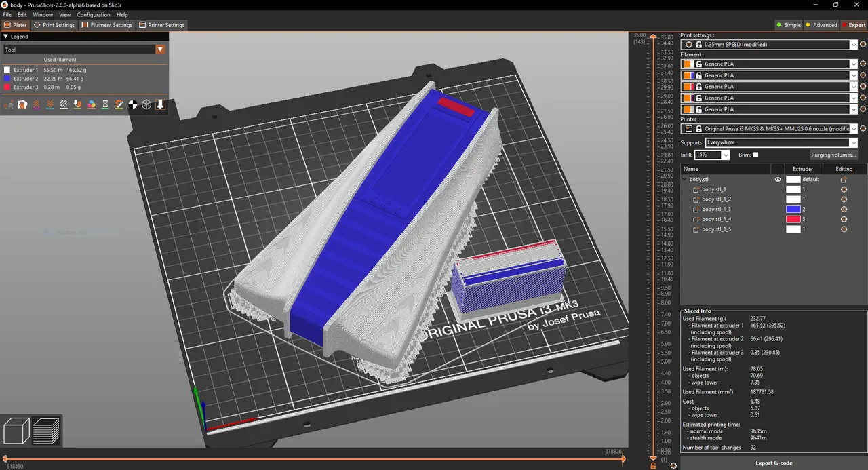Viewport: 868px width, 470px height.
Task: Toggle center of gravity icon in legend
Action: (133, 104)
